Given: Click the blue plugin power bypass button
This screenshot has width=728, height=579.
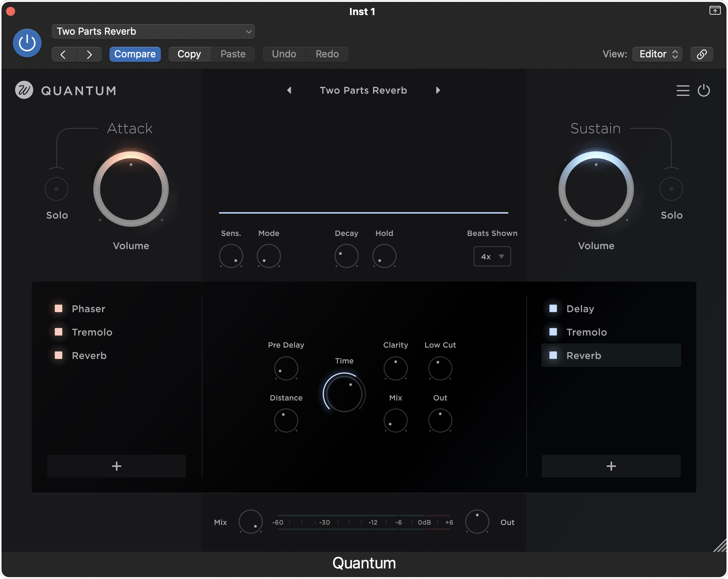Looking at the screenshot, I should coord(27,43).
